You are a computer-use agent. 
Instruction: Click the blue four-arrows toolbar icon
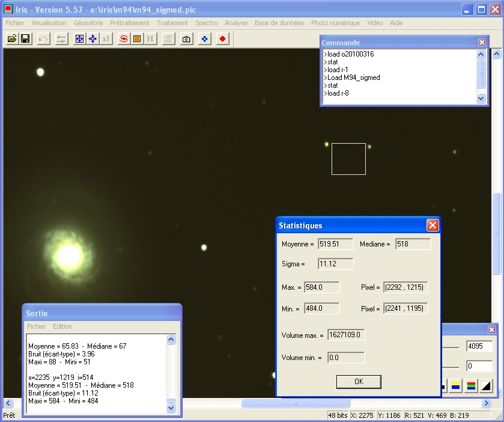tap(93, 39)
